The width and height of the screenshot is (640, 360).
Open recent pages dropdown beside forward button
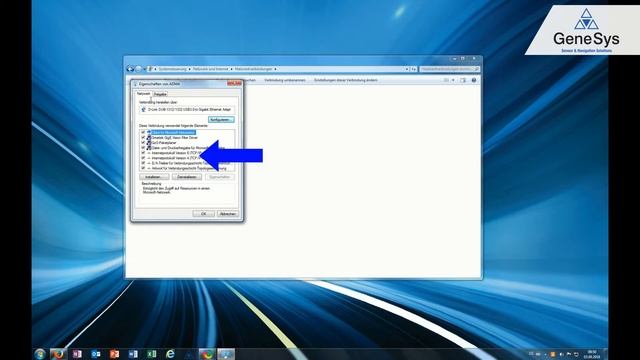click(144, 69)
